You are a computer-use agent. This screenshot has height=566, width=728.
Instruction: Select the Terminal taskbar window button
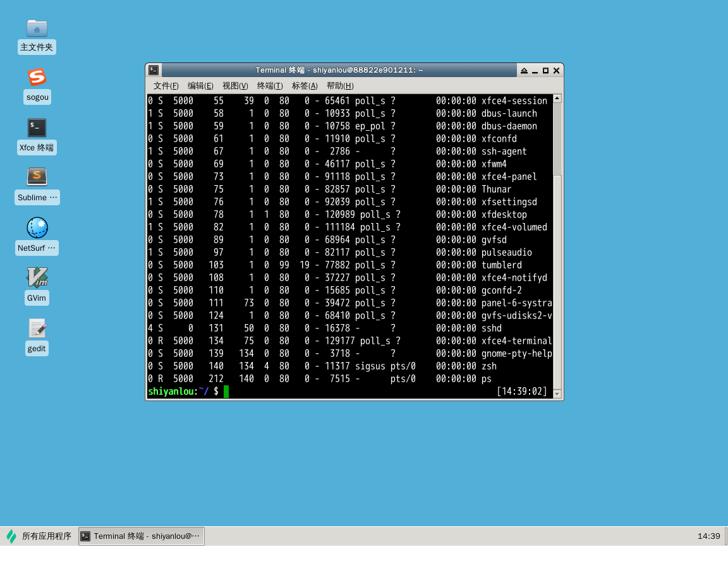[x=142, y=536]
